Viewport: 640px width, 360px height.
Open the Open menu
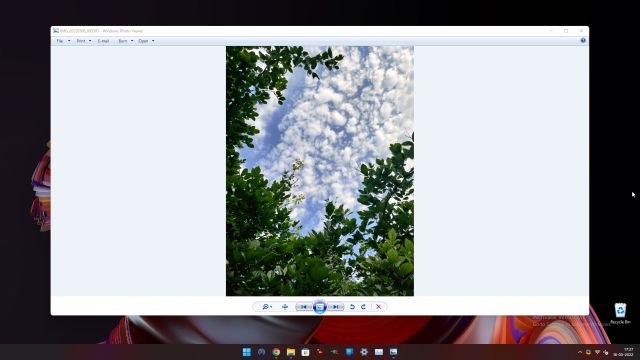(143, 41)
